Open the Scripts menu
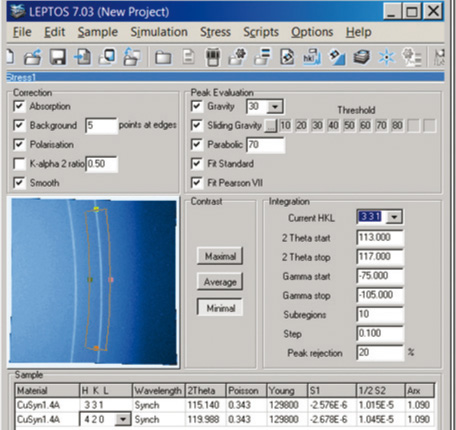456x430 pixels. coord(261,32)
